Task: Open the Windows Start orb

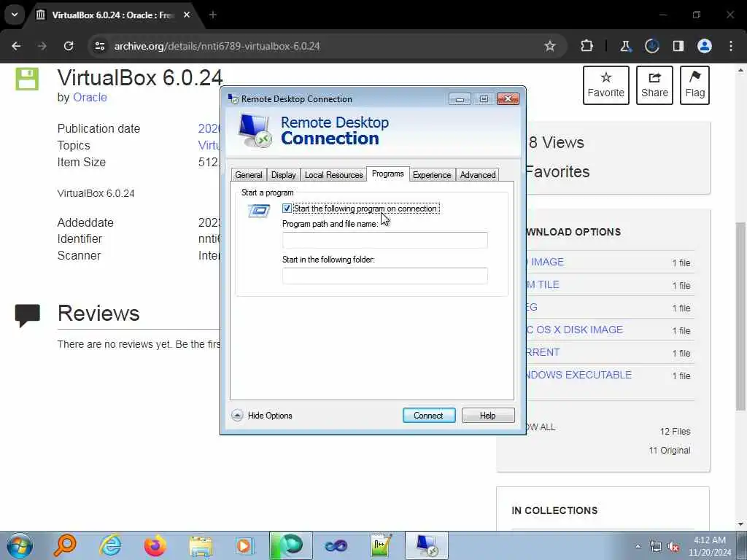Action: tap(20, 545)
